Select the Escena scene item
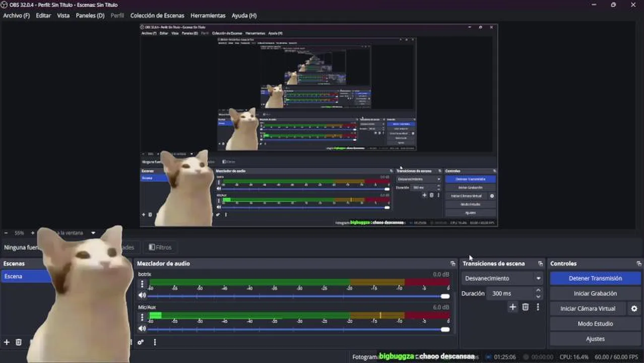 (25, 276)
